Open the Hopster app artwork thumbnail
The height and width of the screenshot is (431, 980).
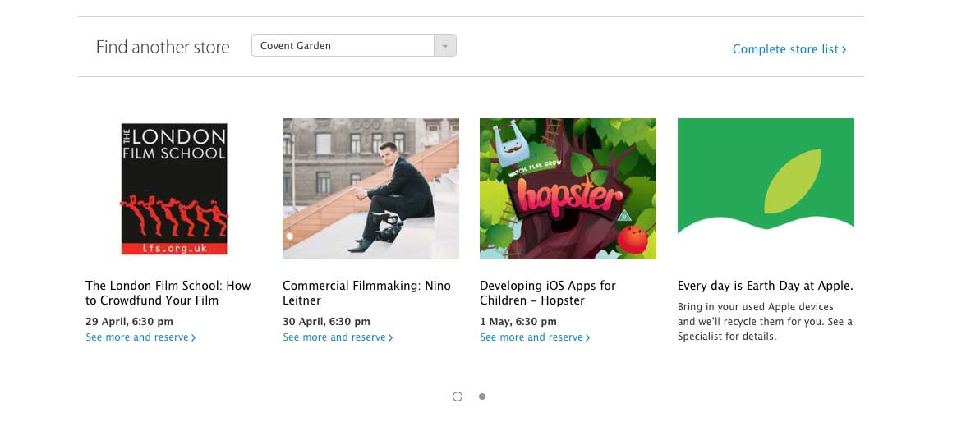(568, 189)
